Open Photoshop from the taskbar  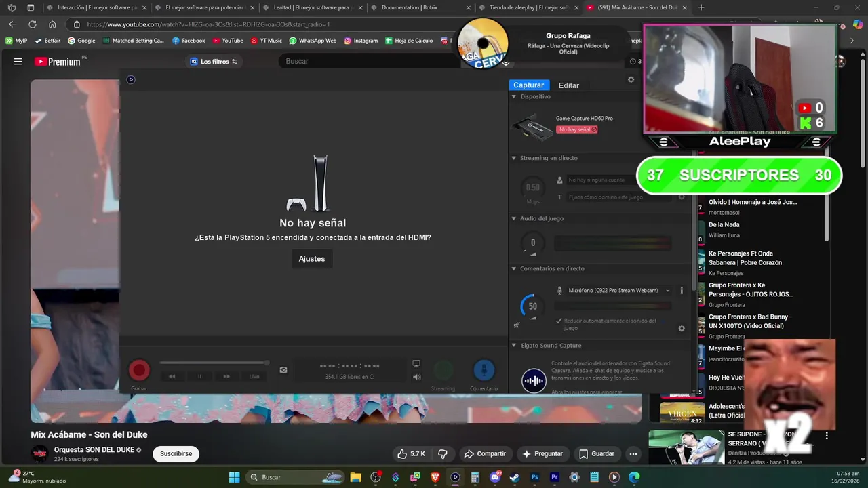coord(534,477)
